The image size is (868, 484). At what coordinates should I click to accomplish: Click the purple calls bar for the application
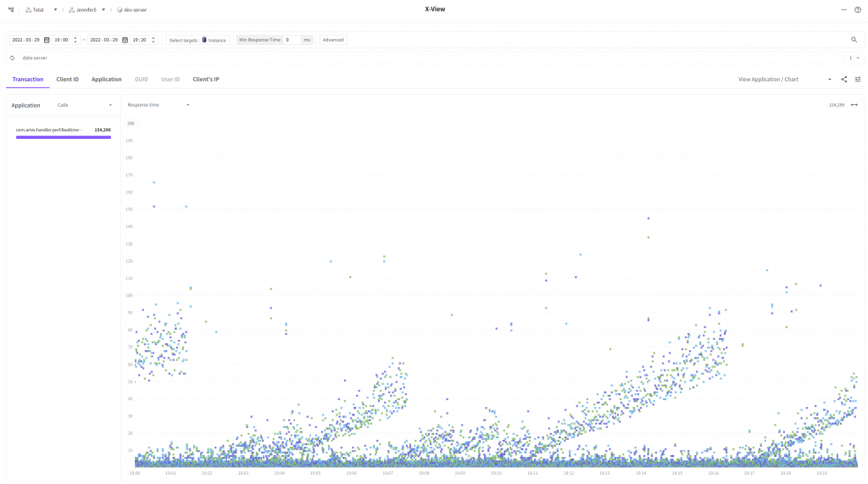tap(63, 136)
